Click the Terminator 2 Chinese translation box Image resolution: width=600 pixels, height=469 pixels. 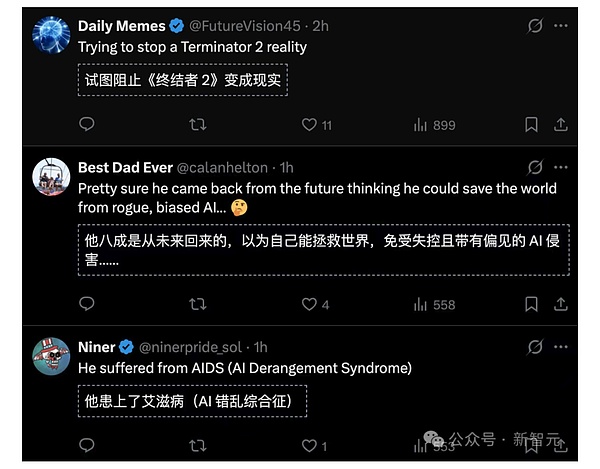tap(182, 80)
